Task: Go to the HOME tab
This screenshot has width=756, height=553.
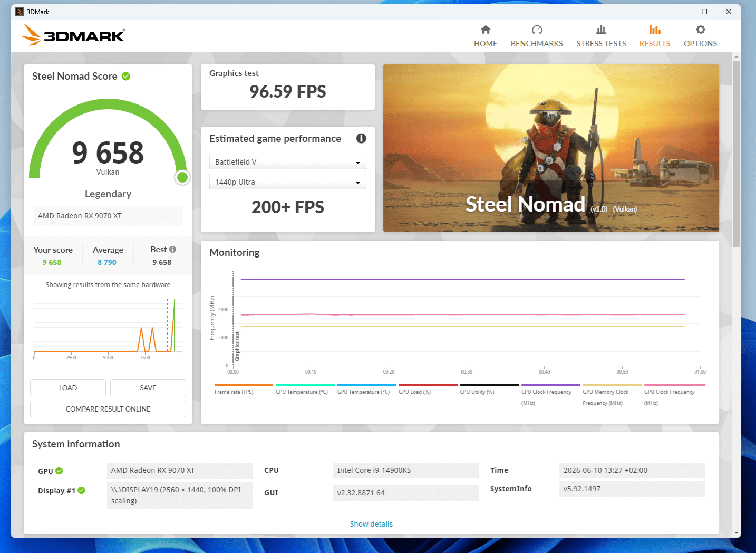Action: [486, 36]
